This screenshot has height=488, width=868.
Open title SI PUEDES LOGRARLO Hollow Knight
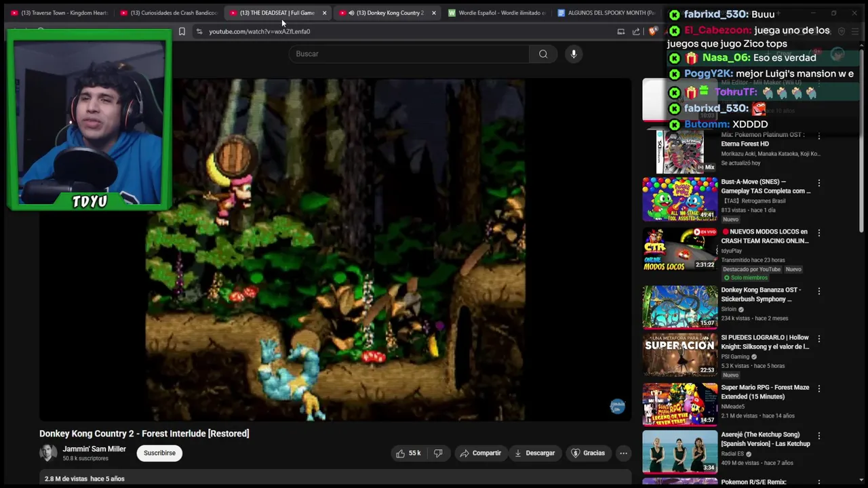pyautogui.click(x=765, y=342)
